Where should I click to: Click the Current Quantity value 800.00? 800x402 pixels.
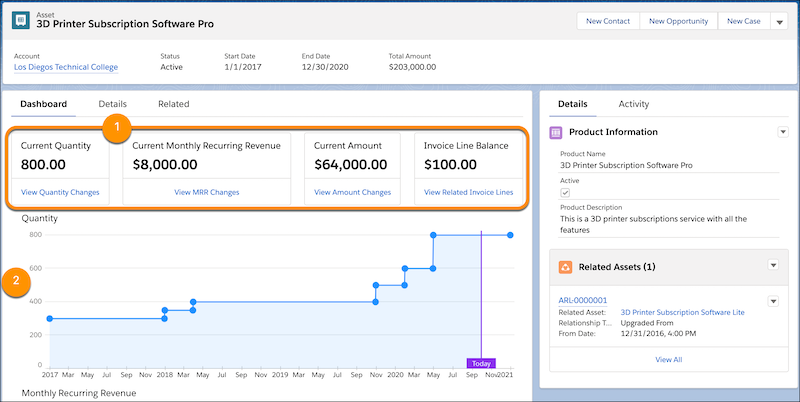[x=43, y=165]
